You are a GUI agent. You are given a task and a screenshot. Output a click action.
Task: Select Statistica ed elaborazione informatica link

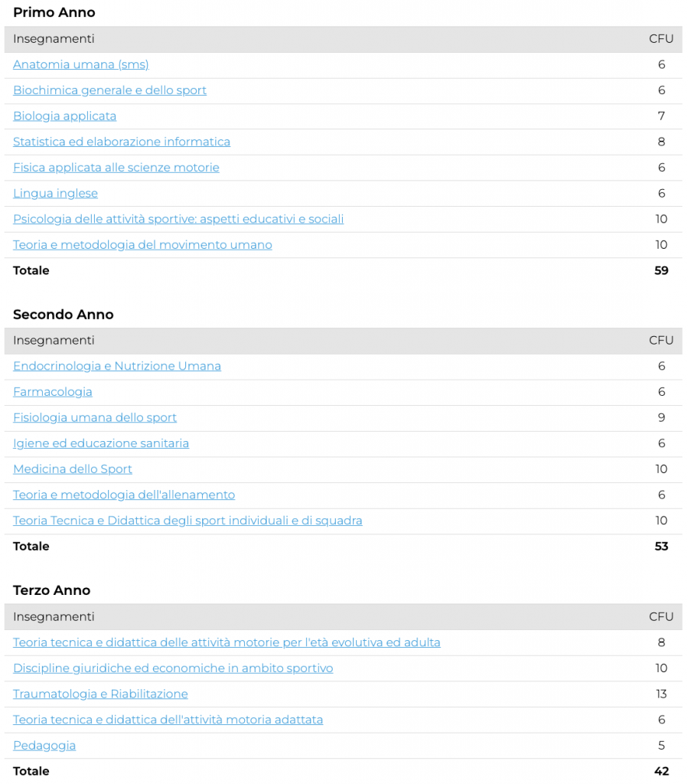[121, 142]
